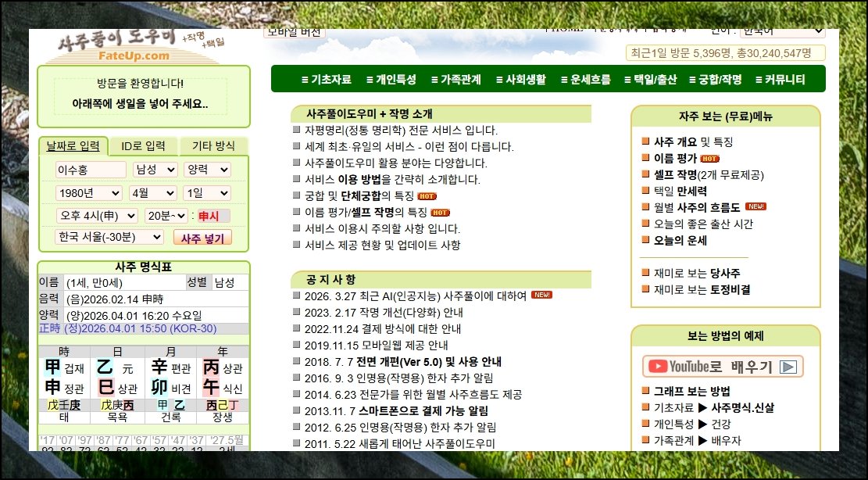The width and height of the screenshot is (868, 480).
Task: Open the birth month dropdown 4월
Action: (153, 192)
